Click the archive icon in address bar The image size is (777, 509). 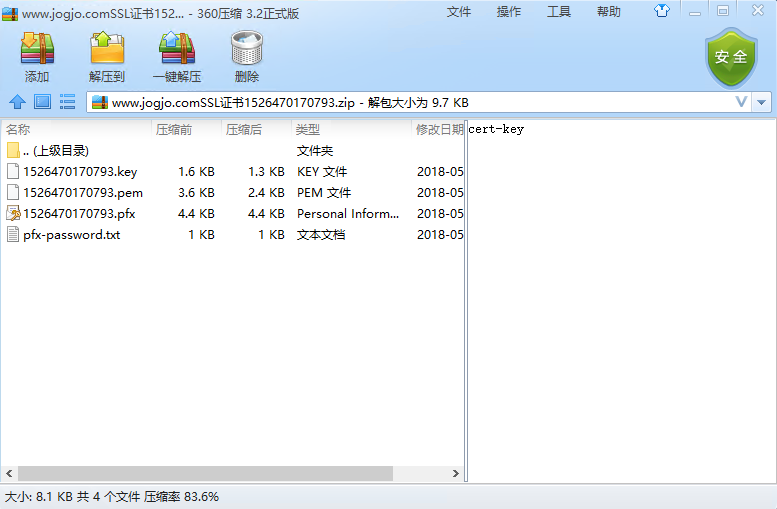[100, 103]
